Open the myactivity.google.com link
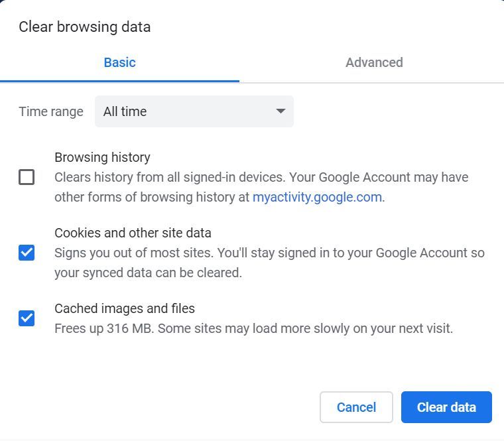 [x=317, y=197]
